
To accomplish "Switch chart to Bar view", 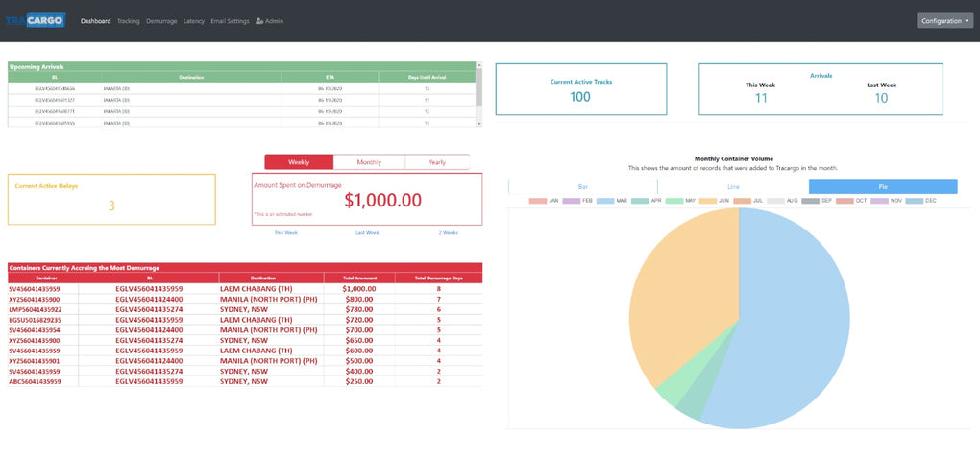I will coord(582,186).
